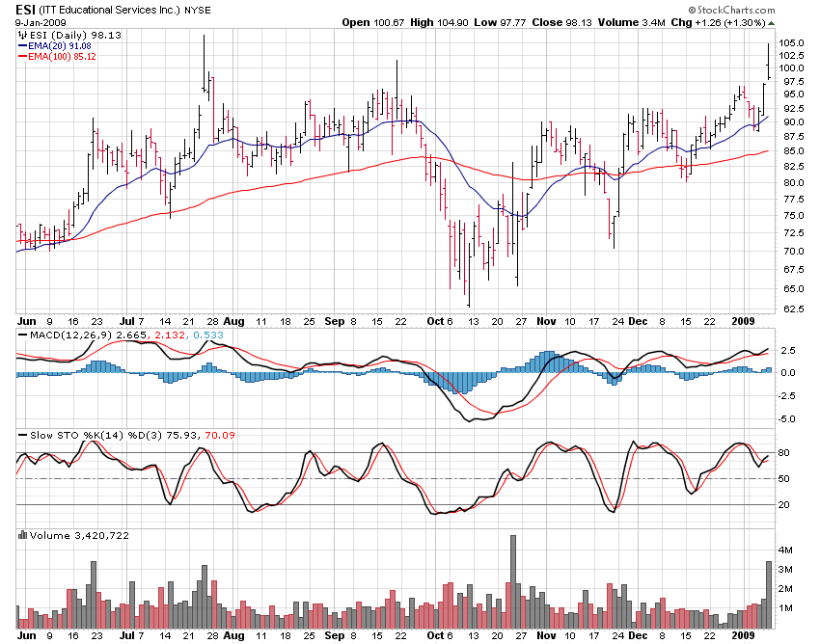The height and width of the screenshot is (644, 820).
Task: Click the red EMA(100) legend line marker
Action: [x=22, y=56]
